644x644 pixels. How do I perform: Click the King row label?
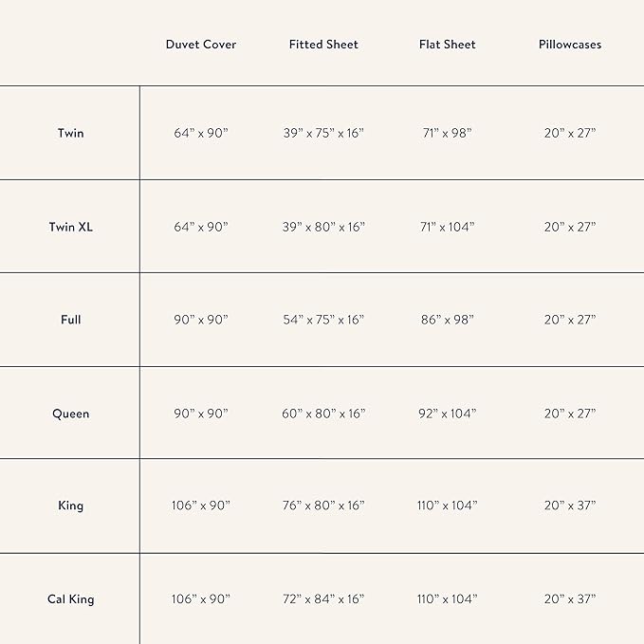70,506
